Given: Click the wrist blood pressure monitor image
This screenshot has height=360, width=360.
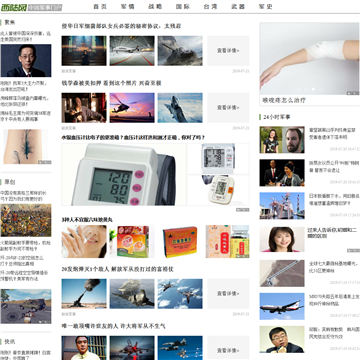Looking at the screenshot, I should (x=218, y=159).
